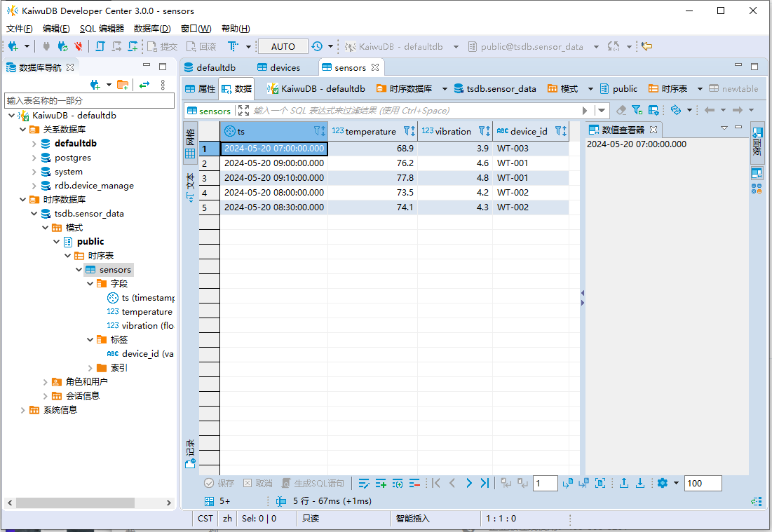The width and height of the screenshot is (772, 532).
Task: Focus the table name filter input
Action: pyautogui.click(x=90, y=100)
